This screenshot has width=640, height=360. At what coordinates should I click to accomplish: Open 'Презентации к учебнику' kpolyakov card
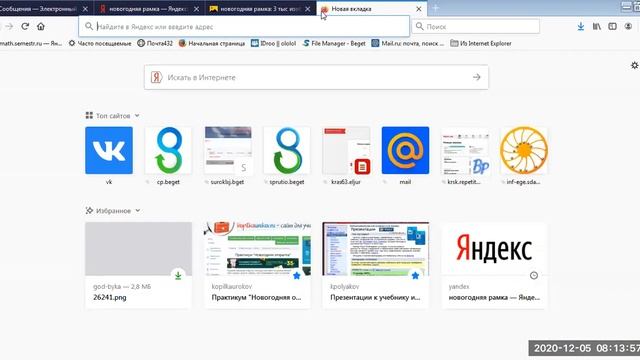pos(376,265)
